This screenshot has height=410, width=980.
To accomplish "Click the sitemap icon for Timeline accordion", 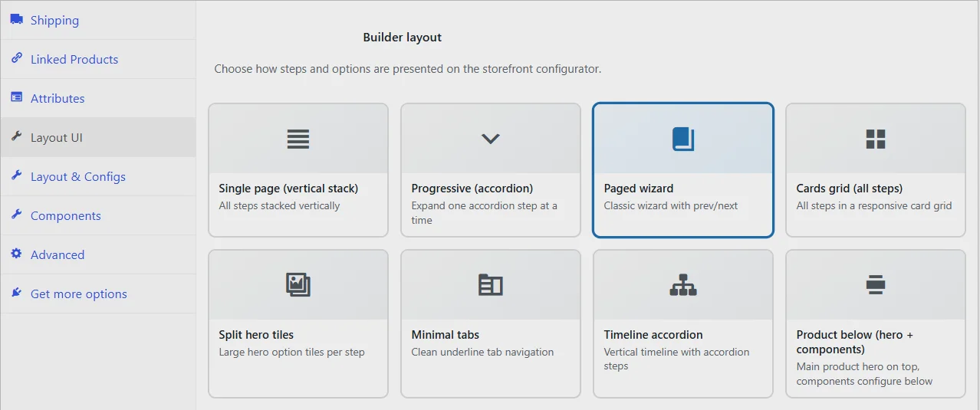I will (682, 285).
